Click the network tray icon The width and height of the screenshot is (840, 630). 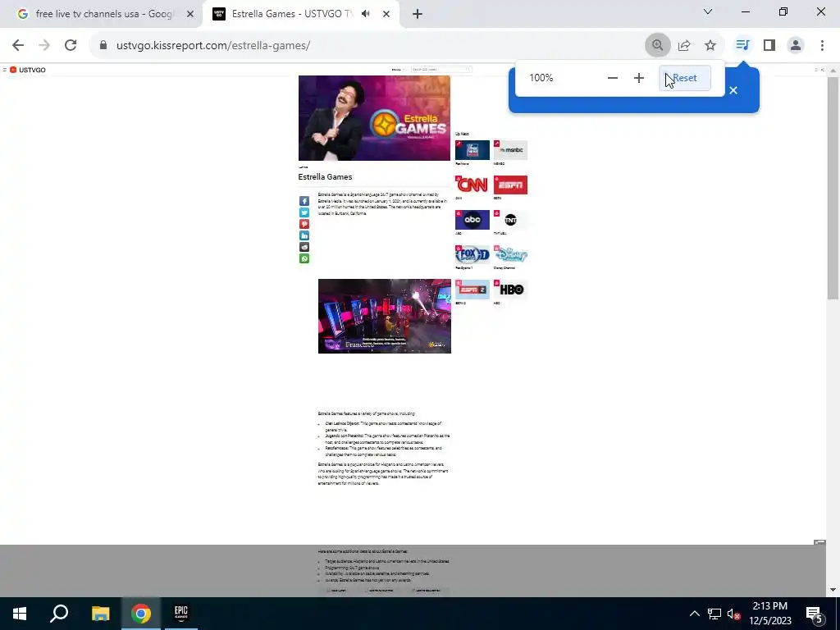(714, 614)
